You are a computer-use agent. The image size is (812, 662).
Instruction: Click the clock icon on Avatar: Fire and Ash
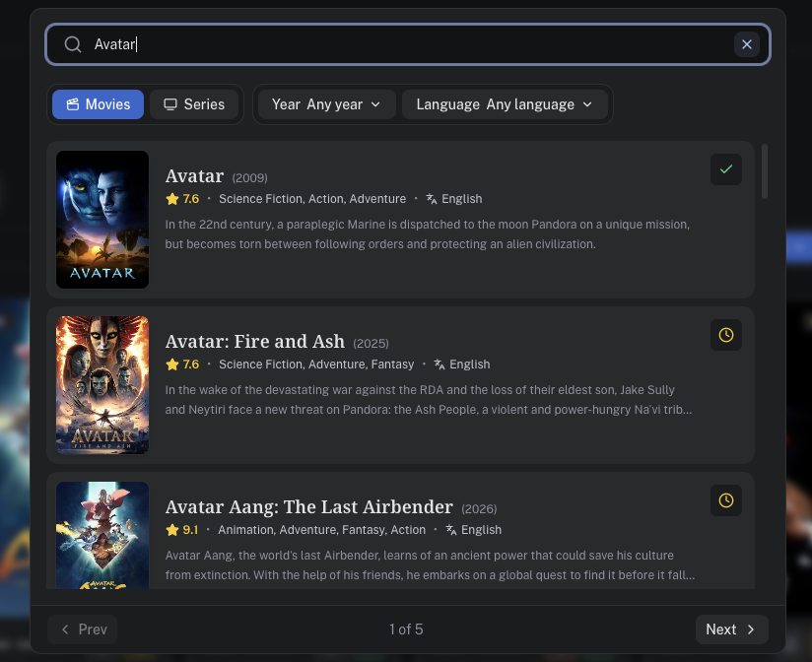pyautogui.click(x=726, y=335)
